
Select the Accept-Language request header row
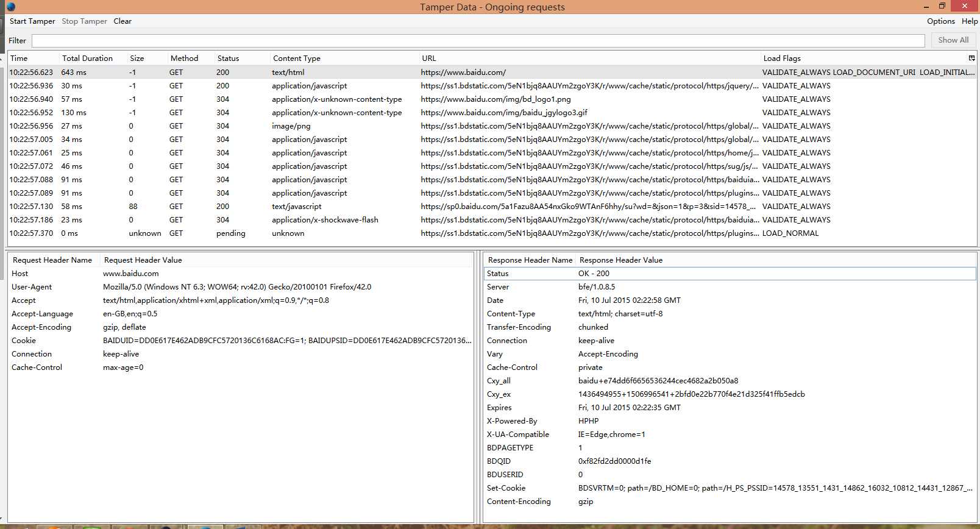pos(241,314)
